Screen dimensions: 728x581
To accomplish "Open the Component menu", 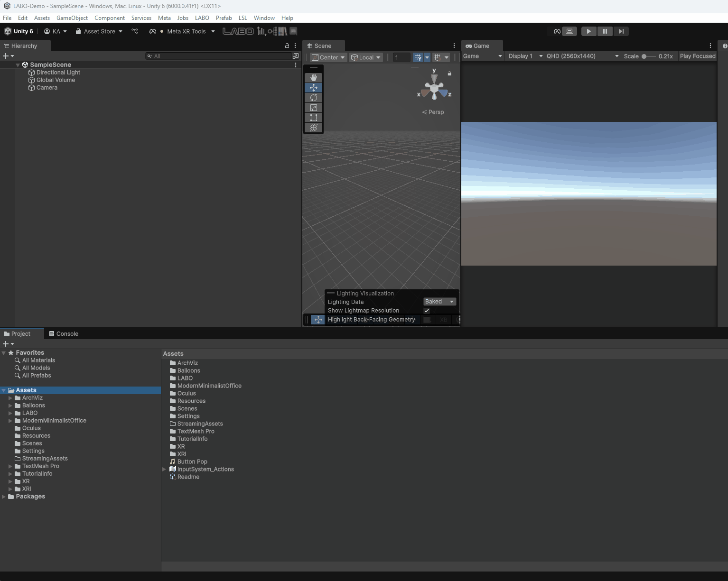I will pyautogui.click(x=110, y=18).
